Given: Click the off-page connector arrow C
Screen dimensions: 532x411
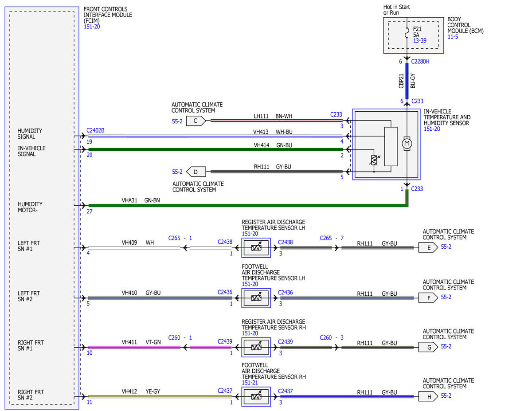Looking at the screenshot, I should tap(196, 121).
